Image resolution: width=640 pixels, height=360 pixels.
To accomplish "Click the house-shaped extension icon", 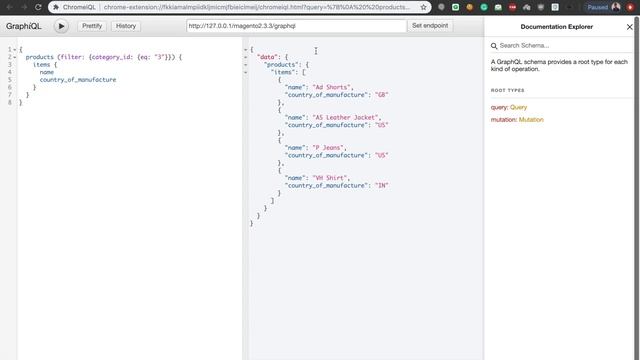I will 527,7.
